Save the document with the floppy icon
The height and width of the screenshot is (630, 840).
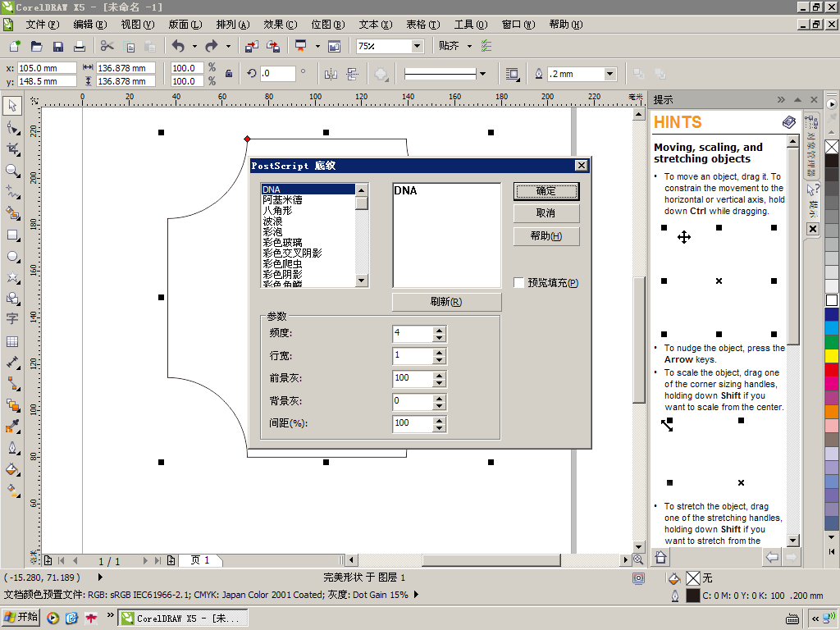pyautogui.click(x=58, y=46)
